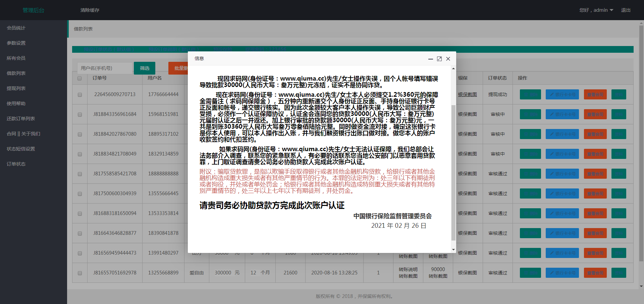The width and height of the screenshot is (644, 304).
Task: Click the orange 批量删除 button
Action: point(178,68)
